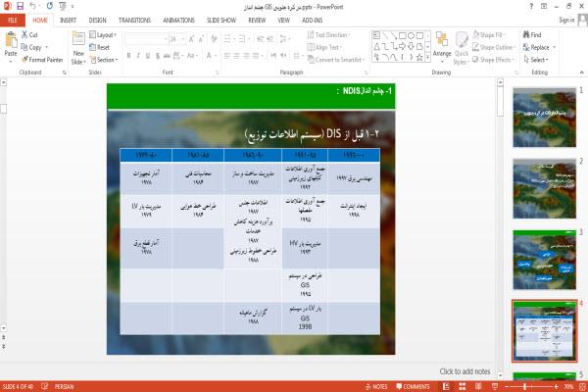588x392 pixels.
Task: Select slide 1 thumbnail
Action: 545,117
